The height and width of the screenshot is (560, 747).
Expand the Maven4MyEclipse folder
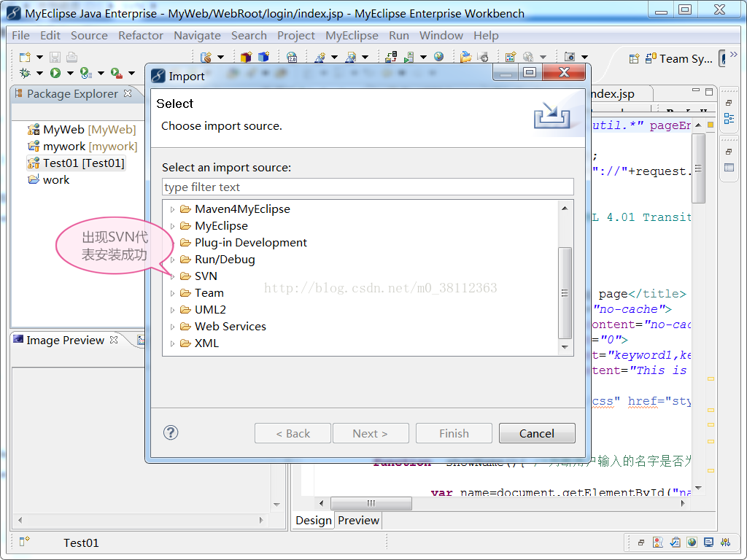pyautogui.click(x=172, y=209)
